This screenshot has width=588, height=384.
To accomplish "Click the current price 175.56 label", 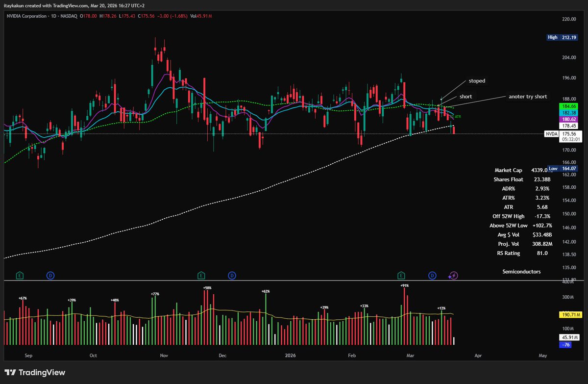I will click(x=568, y=133).
